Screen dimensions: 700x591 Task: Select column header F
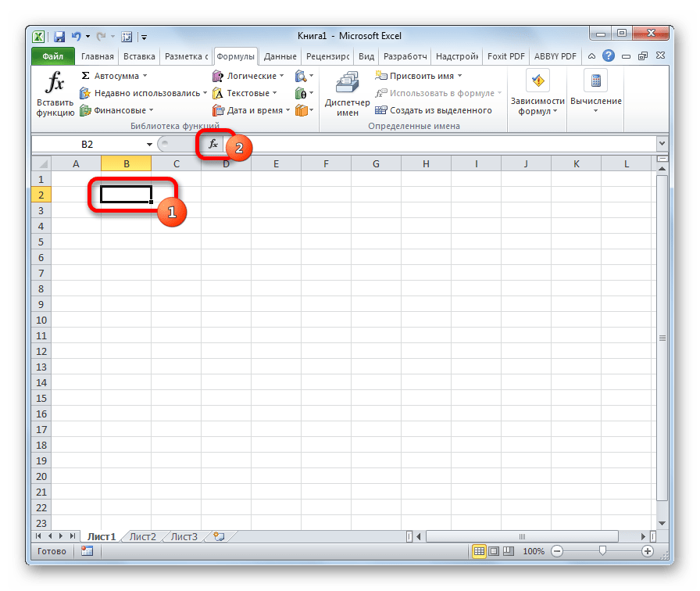[326, 164]
